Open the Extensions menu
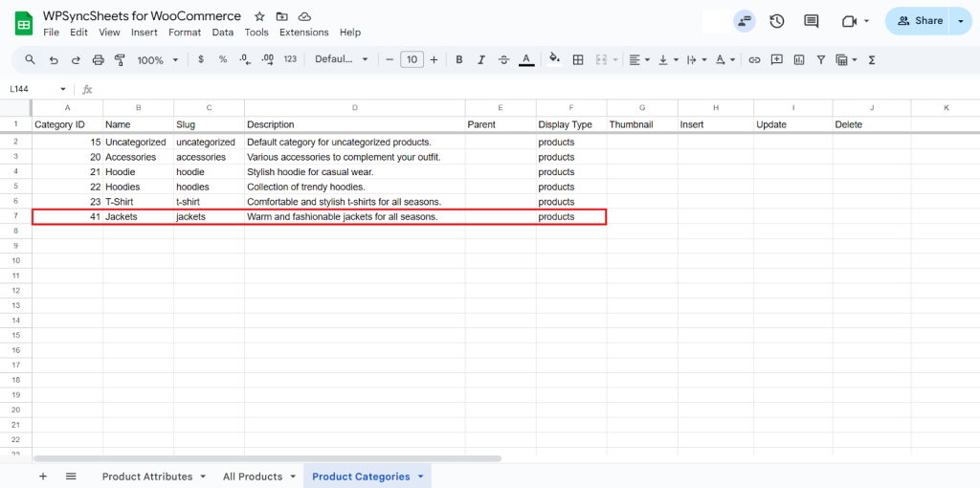The width and height of the screenshot is (980, 488). click(303, 33)
